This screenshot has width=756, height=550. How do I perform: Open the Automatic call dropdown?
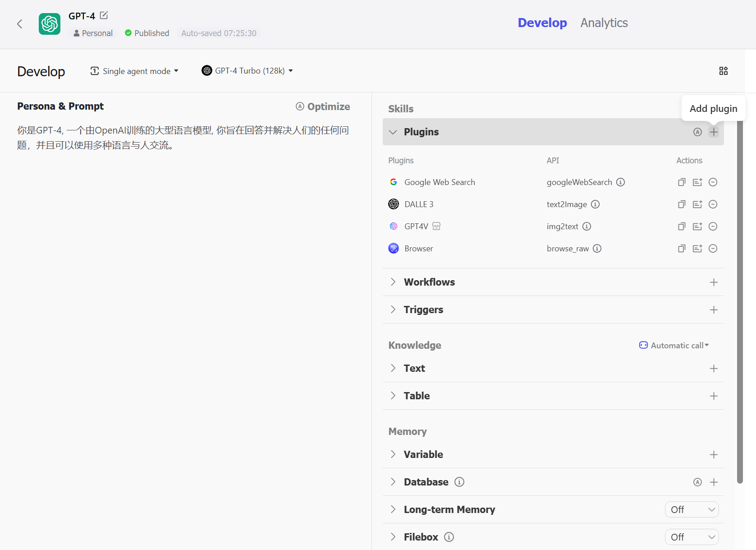(674, 345)
